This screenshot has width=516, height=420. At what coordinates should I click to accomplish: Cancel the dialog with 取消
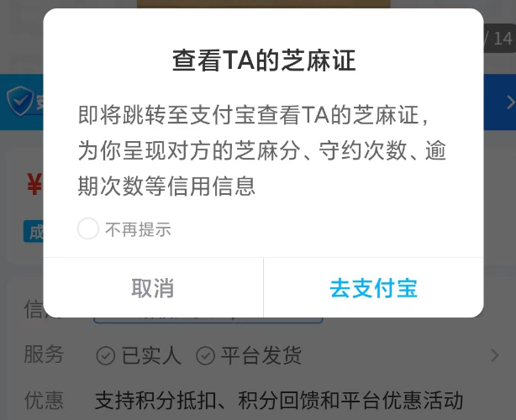pyautogui.click(x=153, y=288)
